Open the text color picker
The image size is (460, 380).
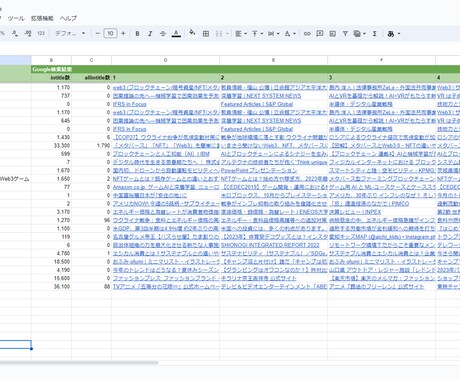tap(176, 34)
